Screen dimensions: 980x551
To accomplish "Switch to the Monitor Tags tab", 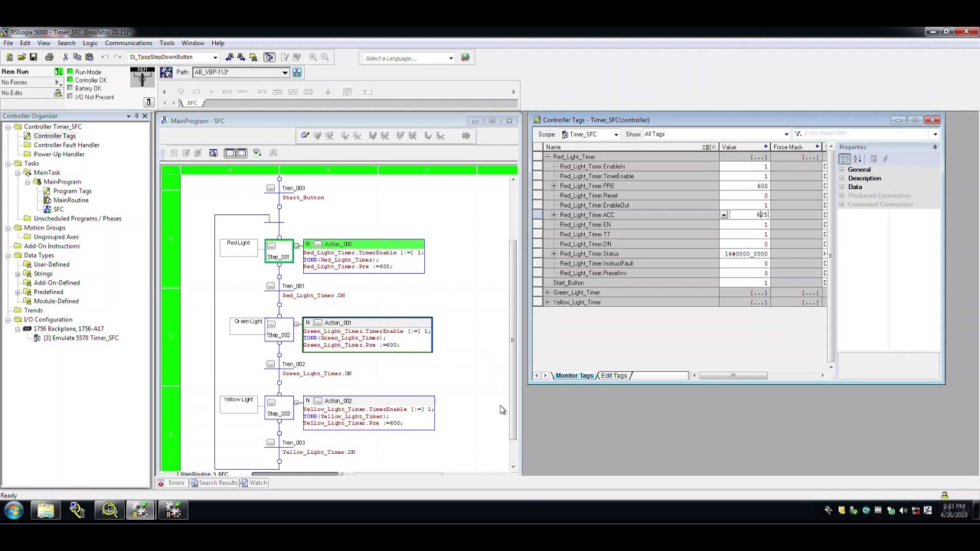I will tap(574, 376).
